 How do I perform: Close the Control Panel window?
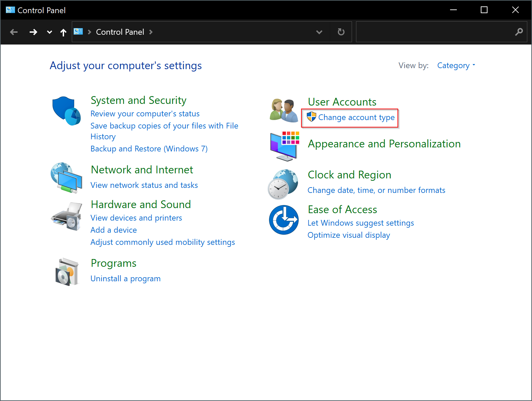pos(515,10)
